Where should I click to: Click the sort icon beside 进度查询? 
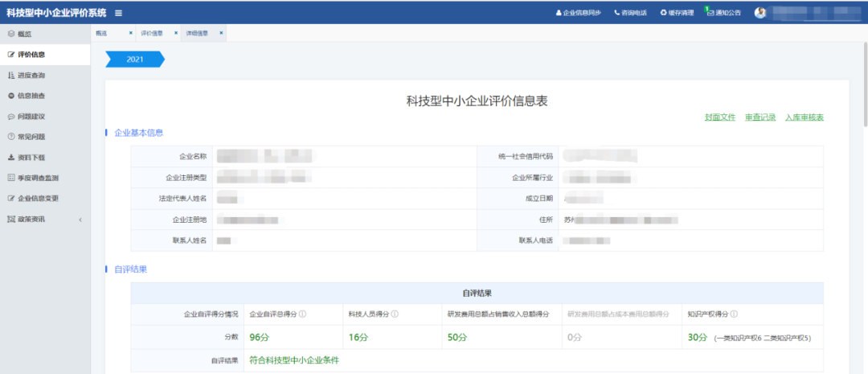click(11, 75)
